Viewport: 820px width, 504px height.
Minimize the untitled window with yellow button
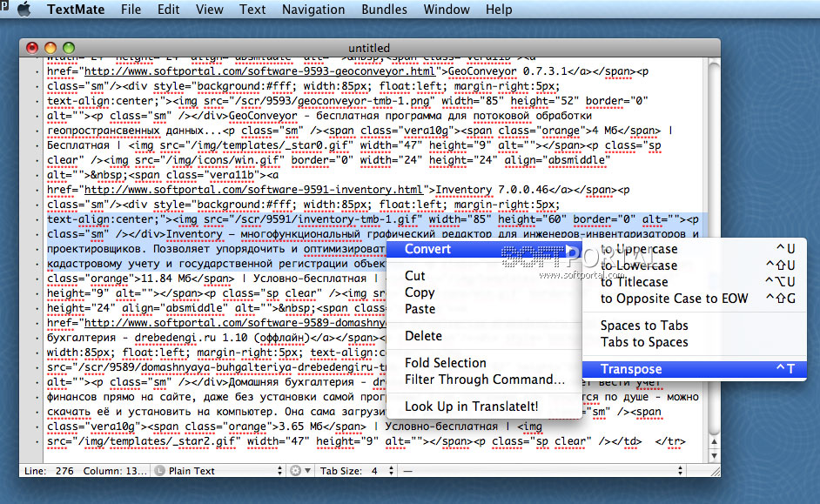(50, 48)
